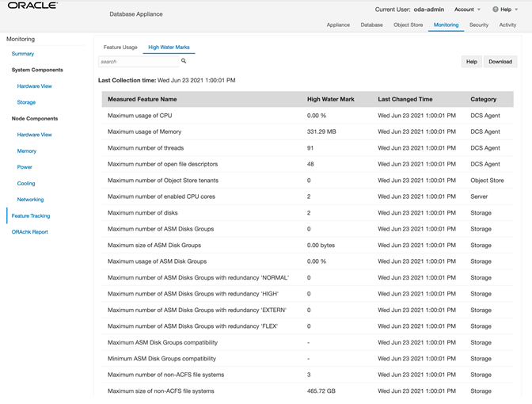Open Hardware View under System Components
532x404 pixels.
pyautogui.click(x=35, y=86)
